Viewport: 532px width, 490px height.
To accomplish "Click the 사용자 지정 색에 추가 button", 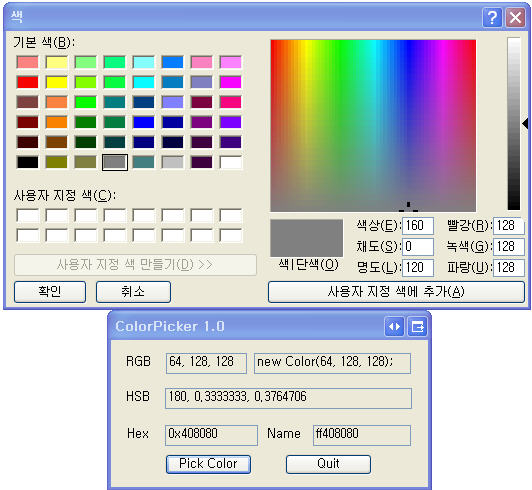I will click(396, 291).
